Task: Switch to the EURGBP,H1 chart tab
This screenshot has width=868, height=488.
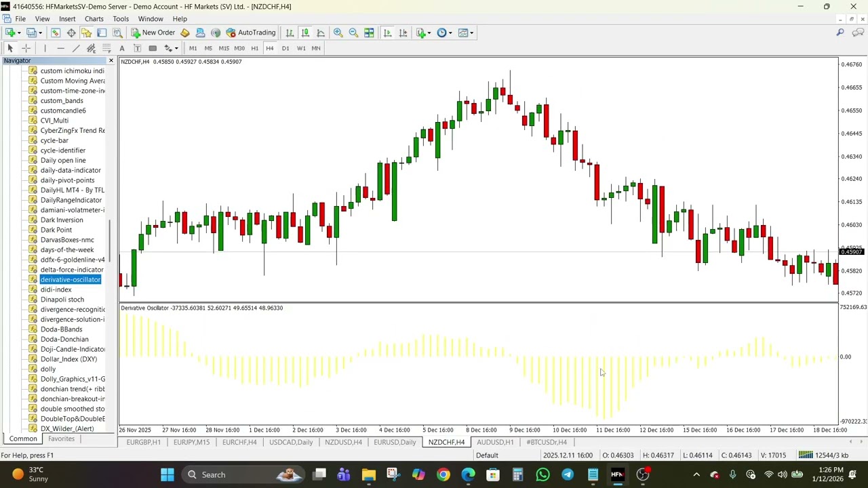Action: tap(143, 442)
